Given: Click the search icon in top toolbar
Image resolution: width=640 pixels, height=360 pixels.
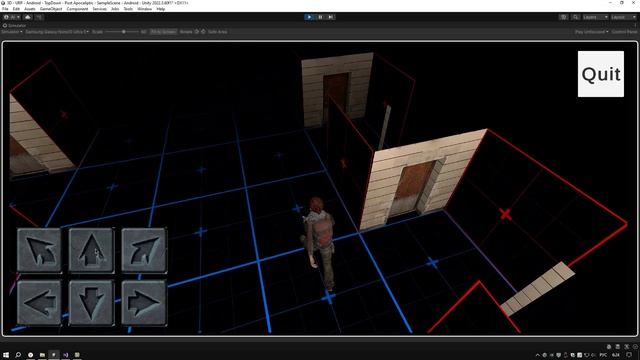Looking at the screenshot, I should point(576,17).
